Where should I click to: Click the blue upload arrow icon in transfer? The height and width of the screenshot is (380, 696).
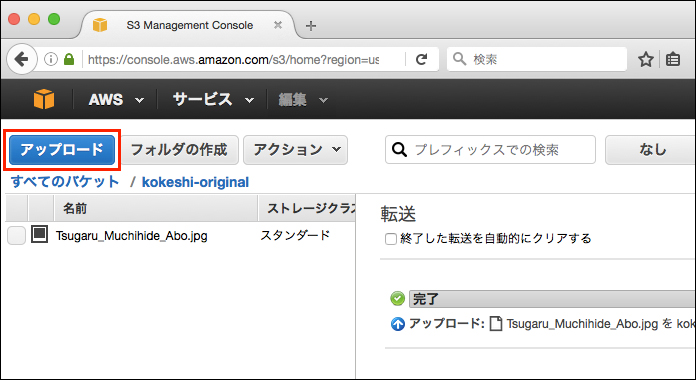click(397, 324)
